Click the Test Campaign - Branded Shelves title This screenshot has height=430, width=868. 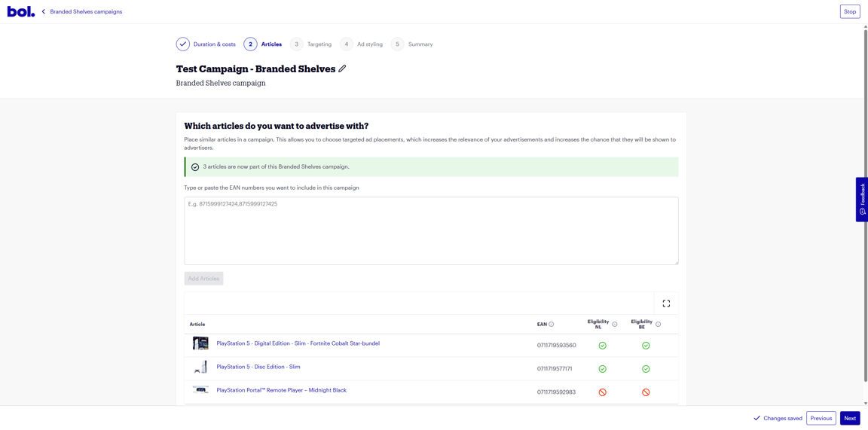255,69
